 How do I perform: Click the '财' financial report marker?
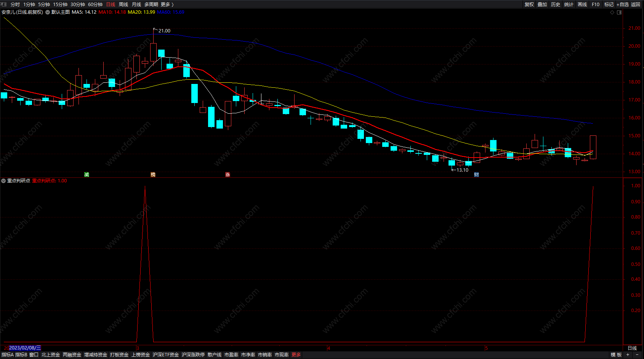click(476, 174)
